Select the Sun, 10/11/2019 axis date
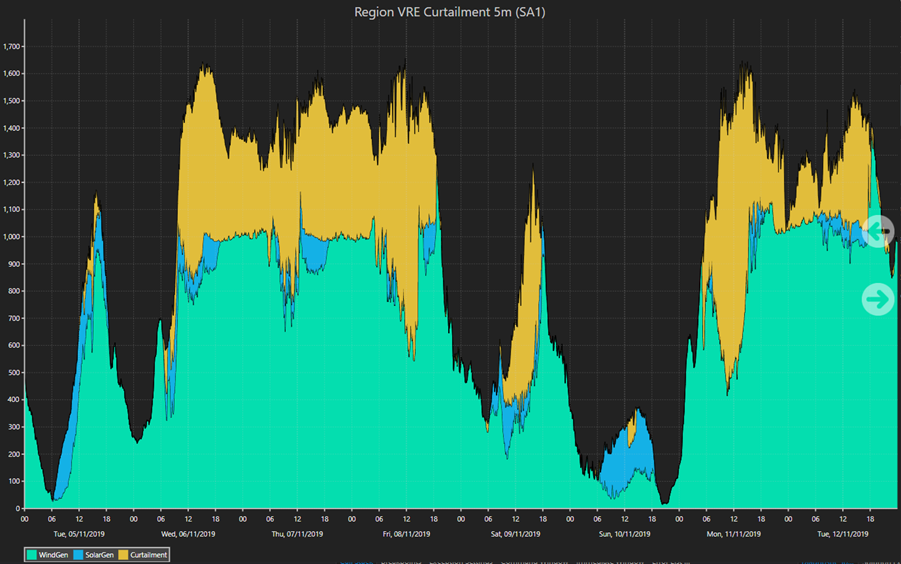 [624, 534]
